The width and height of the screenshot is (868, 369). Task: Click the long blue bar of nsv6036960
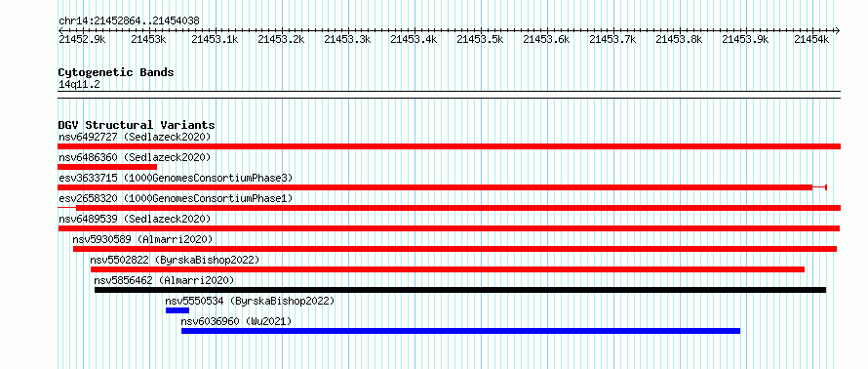(460, 331)
